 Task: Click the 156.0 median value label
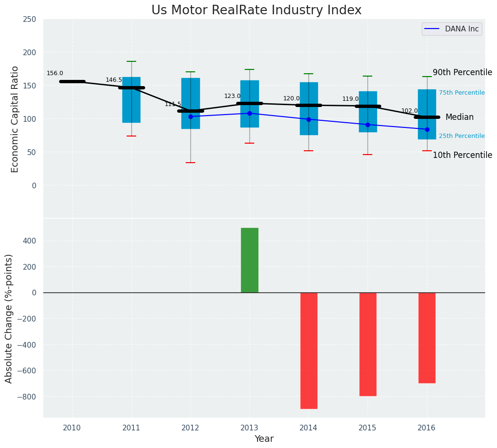[x=55, y=73]
